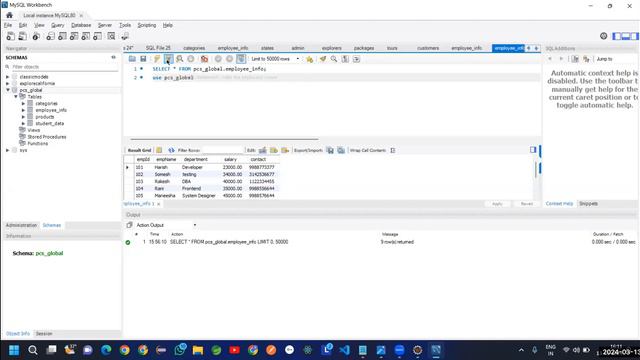
Task: Open the find panel magnifier icon
Action: click(334, 59)
